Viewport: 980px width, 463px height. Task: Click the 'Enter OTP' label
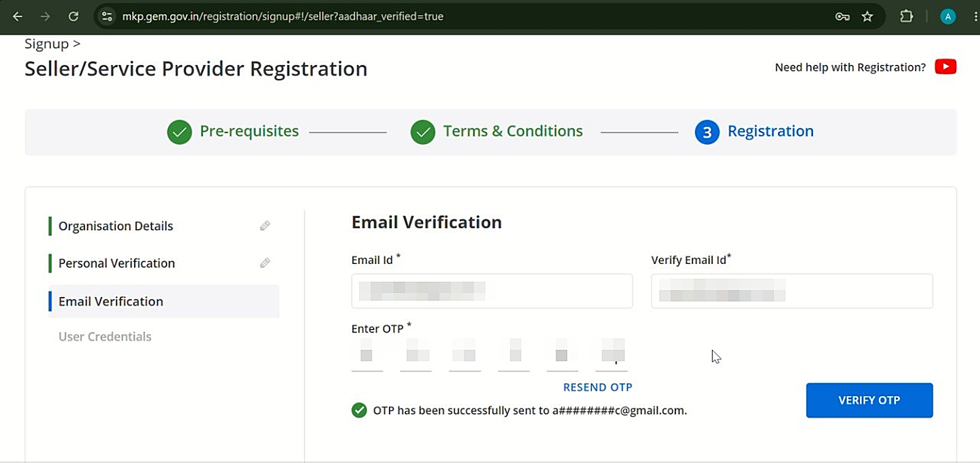[377, 329]
